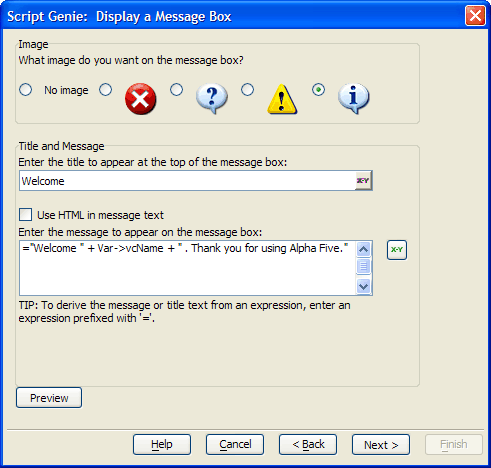491x468 pixels.
Task: Select the No image radio button
Action: (x=26, y=90)
